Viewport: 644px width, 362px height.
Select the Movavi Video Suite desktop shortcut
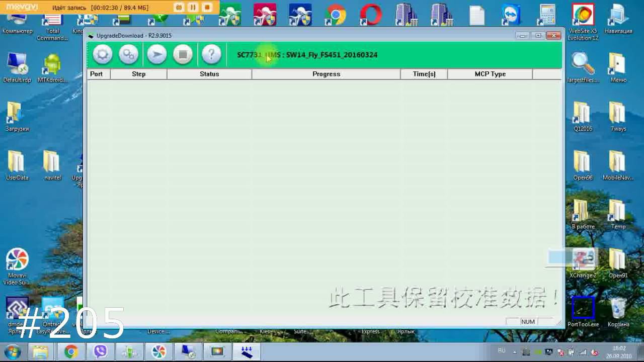(x=17, y=266)
